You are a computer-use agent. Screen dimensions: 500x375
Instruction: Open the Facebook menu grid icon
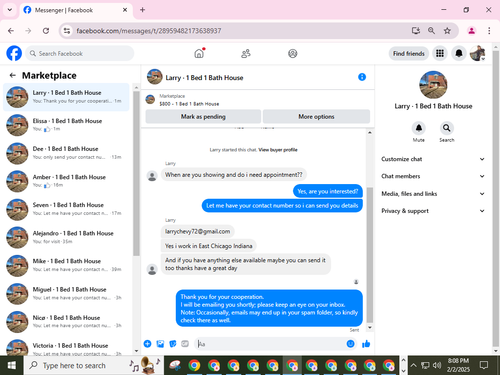coord(440,53)
